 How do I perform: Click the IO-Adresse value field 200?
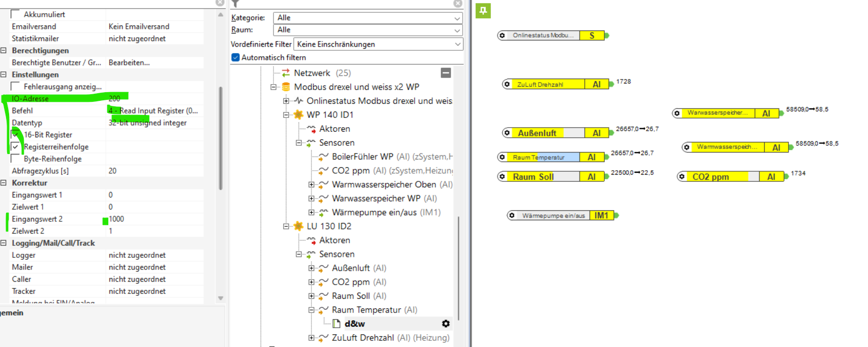click(x=155, y=98)
